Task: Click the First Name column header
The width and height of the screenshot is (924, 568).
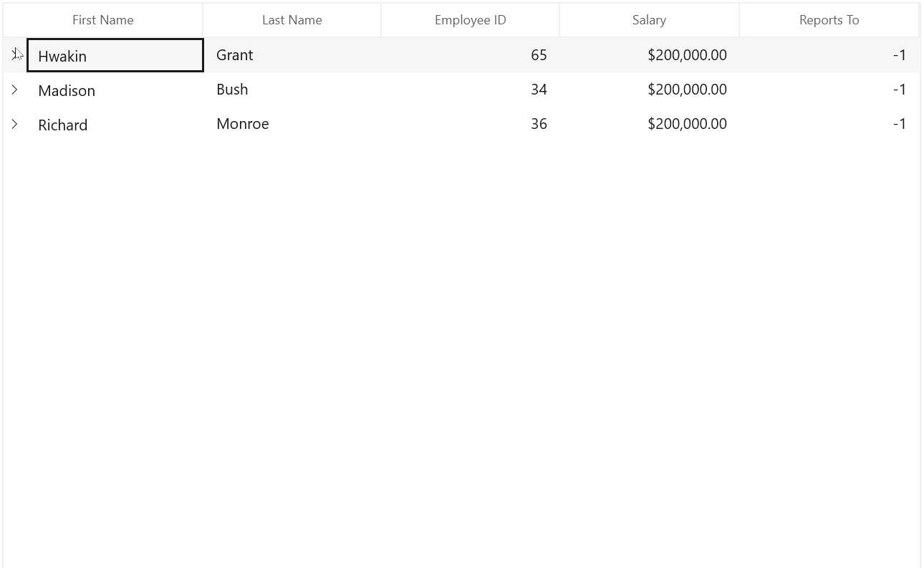Action: tap(103, 19)
